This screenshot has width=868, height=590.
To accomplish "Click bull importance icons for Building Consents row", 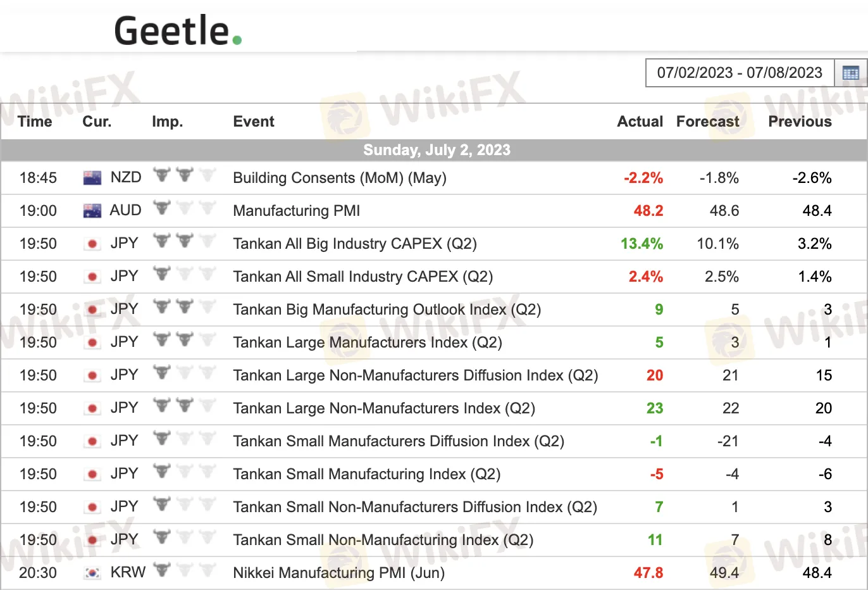I will (x=184, y=176).
